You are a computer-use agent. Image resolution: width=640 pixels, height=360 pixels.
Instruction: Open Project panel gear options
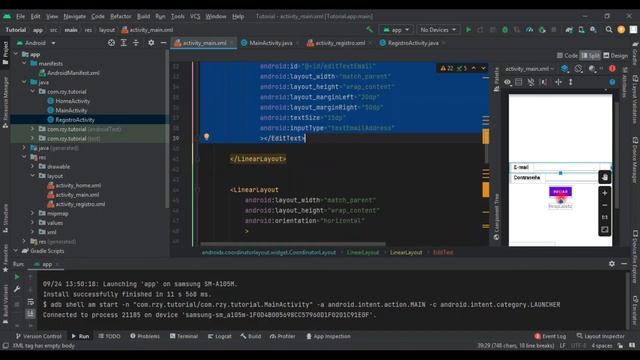(x=151, y=43)
